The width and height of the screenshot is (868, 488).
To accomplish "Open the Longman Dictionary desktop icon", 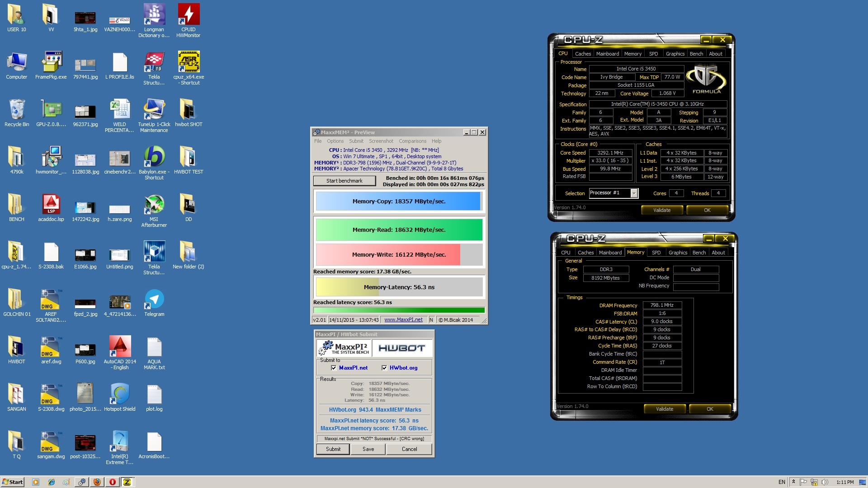I will [x=154, y=20].
